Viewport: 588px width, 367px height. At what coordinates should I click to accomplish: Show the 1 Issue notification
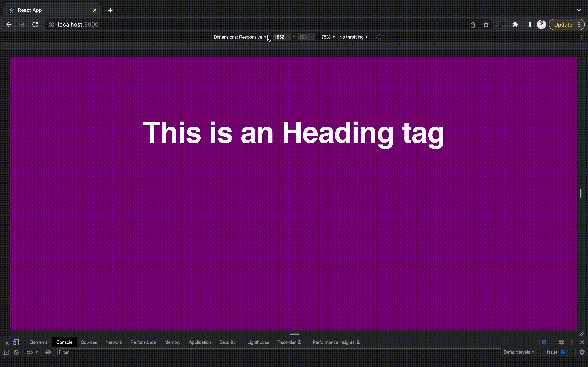pyautogui.click(x=556, y=352)
